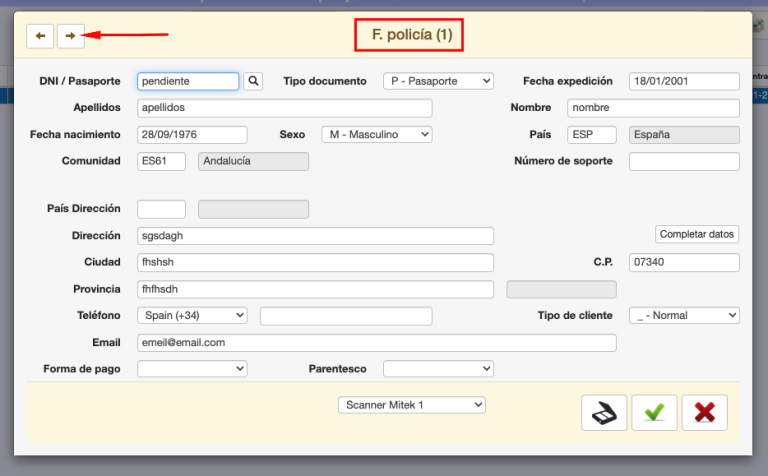Expand the Forma de pago dropdown

click(x=192, y=369)
